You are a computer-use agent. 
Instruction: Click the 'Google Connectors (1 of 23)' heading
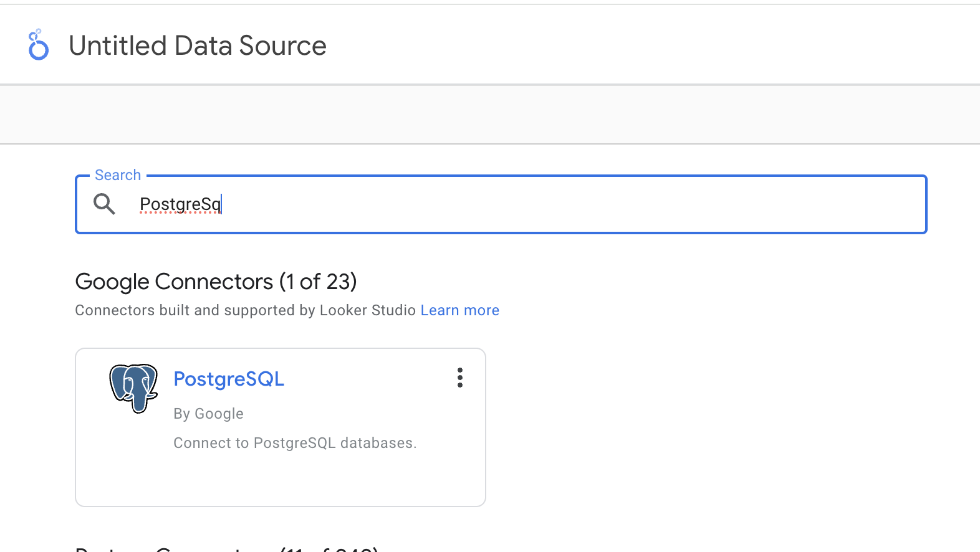tap(216, 282)
